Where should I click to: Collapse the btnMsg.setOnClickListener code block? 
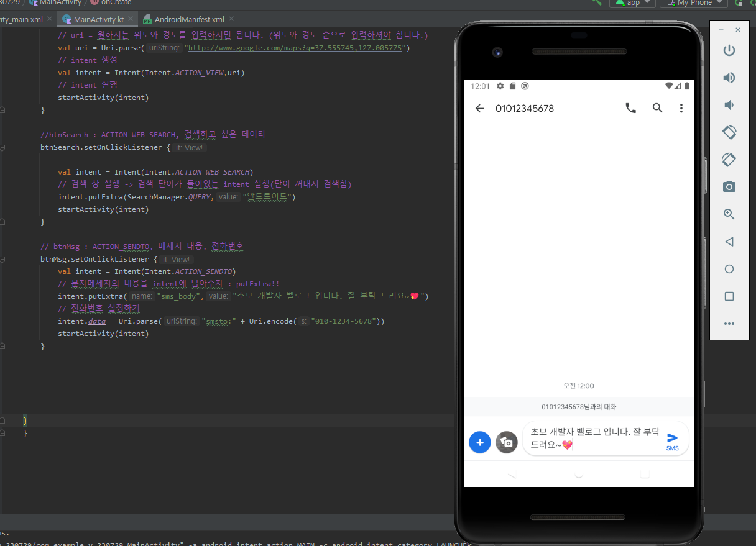(2, 259)
